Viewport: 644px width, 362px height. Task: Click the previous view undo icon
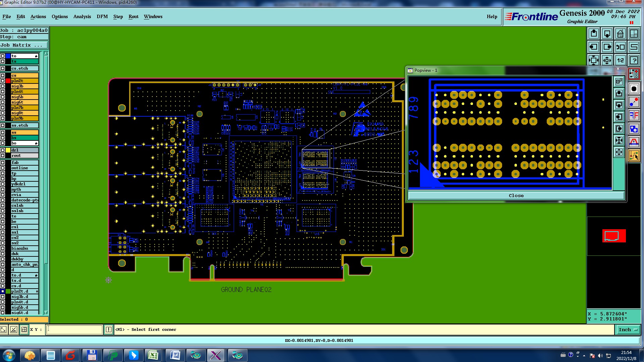point(621,47)
